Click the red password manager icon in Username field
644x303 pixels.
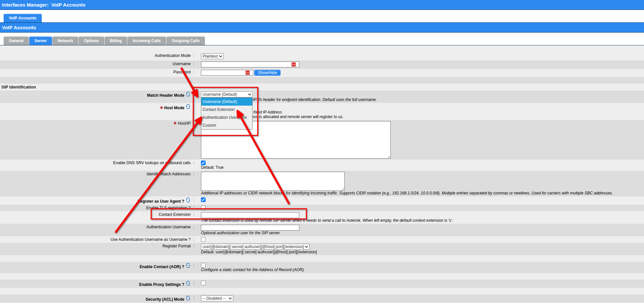[x=294, y=64]
